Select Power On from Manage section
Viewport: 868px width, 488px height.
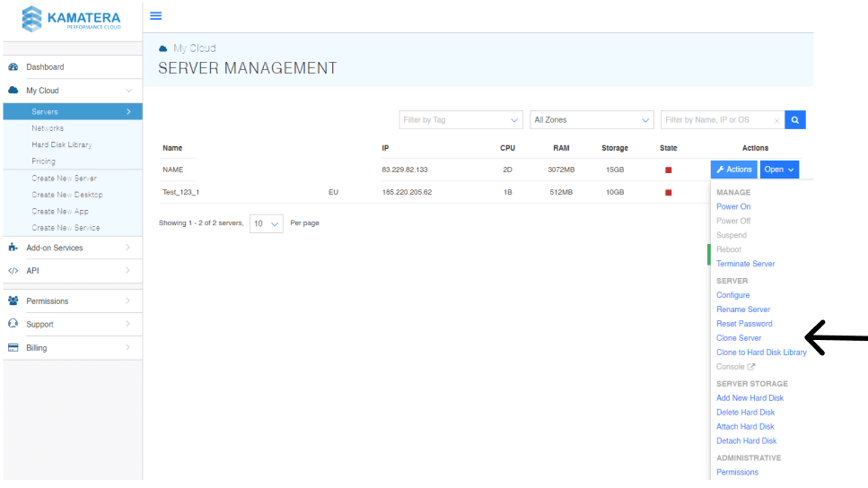pyautogui.click(x=733, y=206)
